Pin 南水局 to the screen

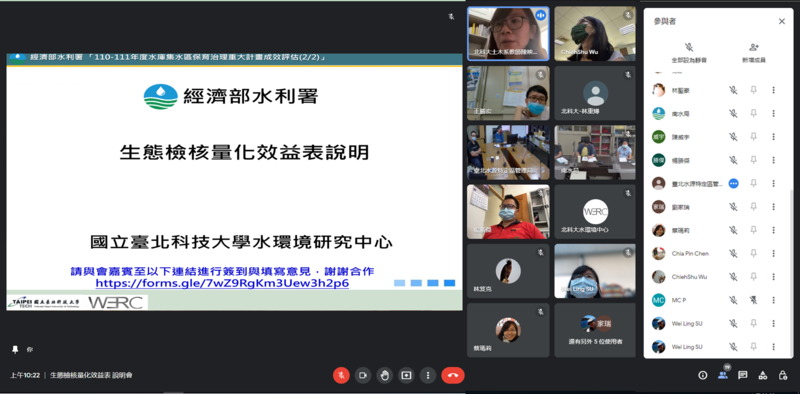tap(754, 114)
